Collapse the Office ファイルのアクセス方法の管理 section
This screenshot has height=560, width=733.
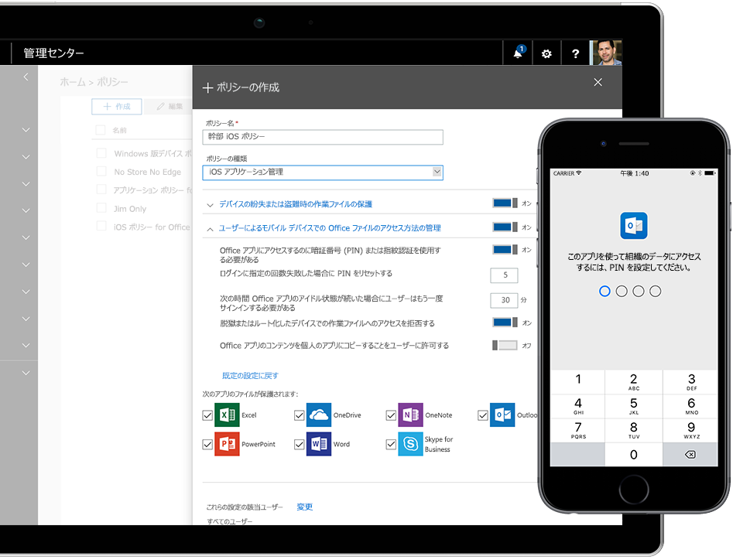(x=210, y=229)
